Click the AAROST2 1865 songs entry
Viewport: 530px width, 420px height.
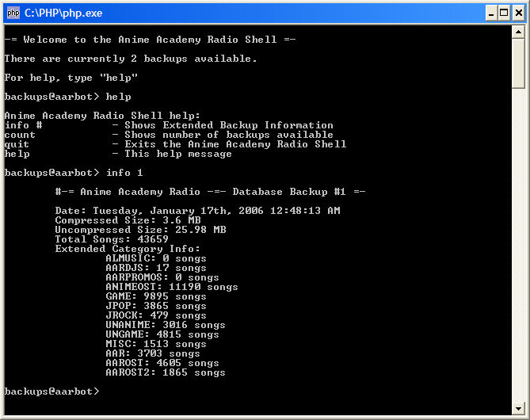pyautogui.click(x=166, y=372)
